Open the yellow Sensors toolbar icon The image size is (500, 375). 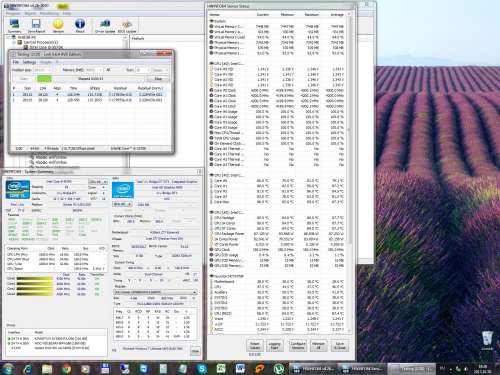(x=58, y=26)
